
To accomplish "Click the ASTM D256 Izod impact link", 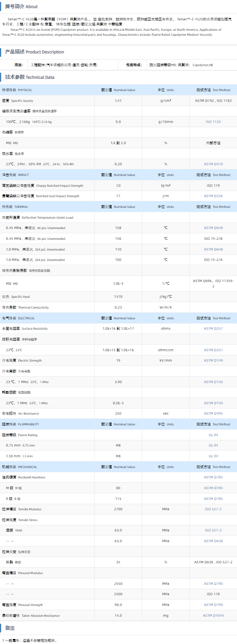I will [213, 196].
